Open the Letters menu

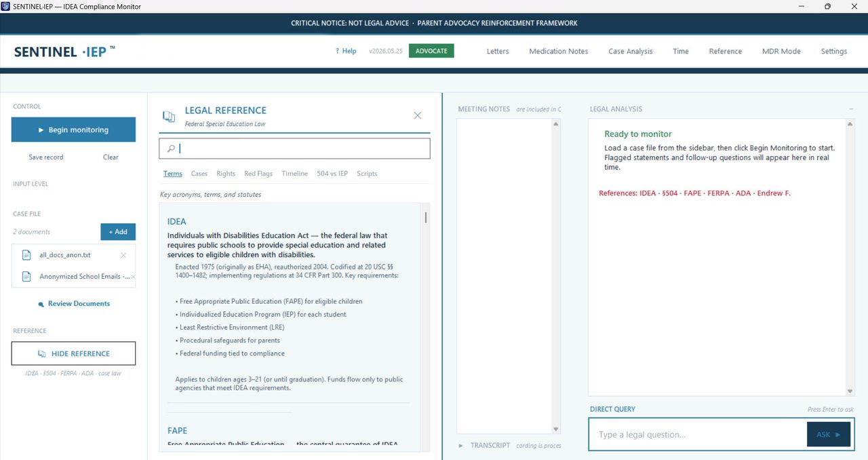[498, 51]
